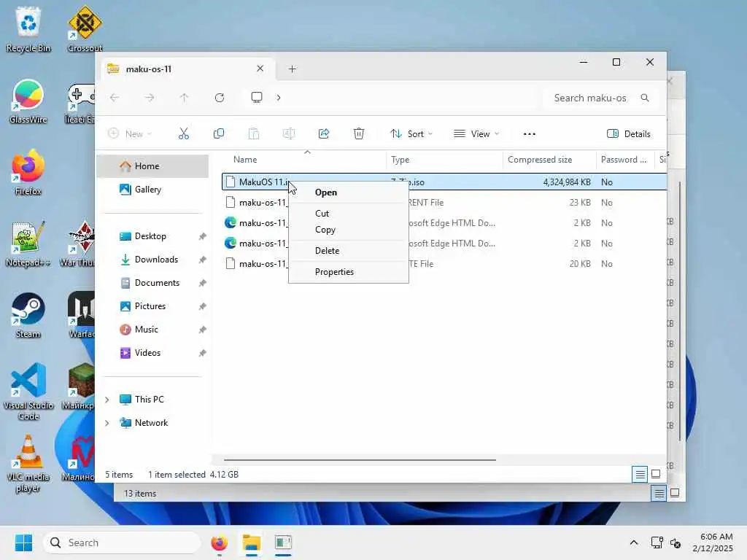Choose Copy in the context menu
747x560 pixels.
(348, 230)
